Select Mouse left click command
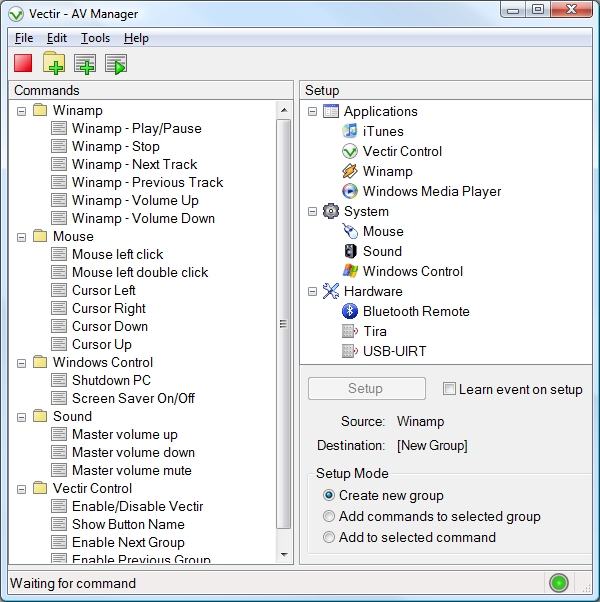 pos(117,254)
